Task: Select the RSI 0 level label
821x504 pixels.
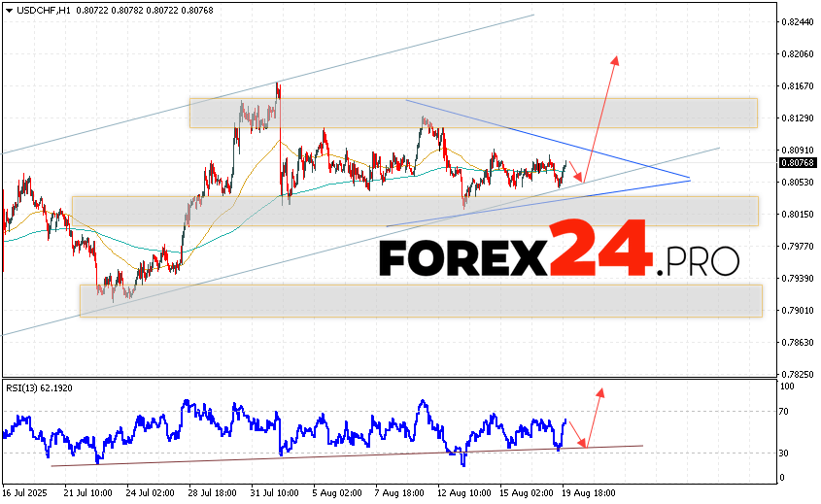Action: click(782, 478)
